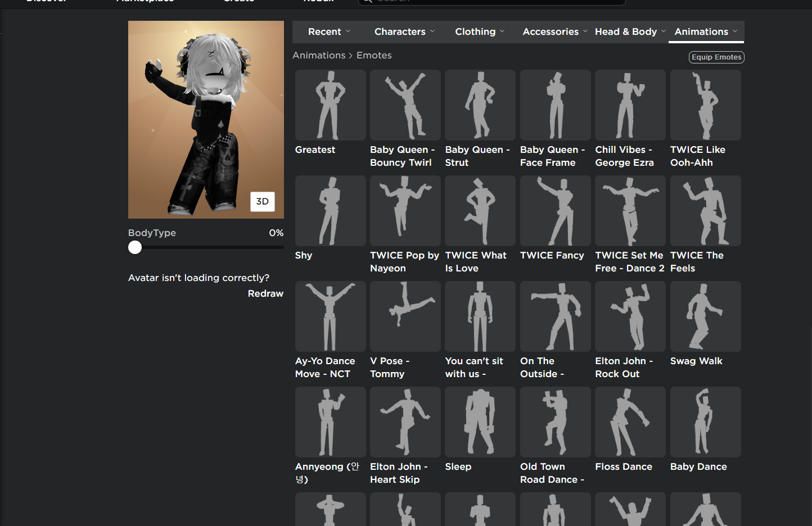Select the Sleep emote icon
Image resolution: width=812 pixels, height=526 pixels.
(x=480, y=422)
